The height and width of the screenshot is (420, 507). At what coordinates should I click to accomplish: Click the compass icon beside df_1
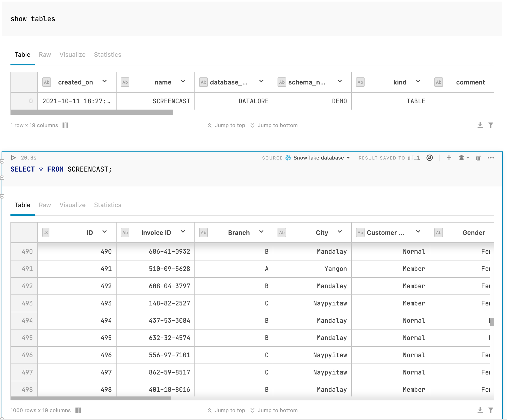429,158
